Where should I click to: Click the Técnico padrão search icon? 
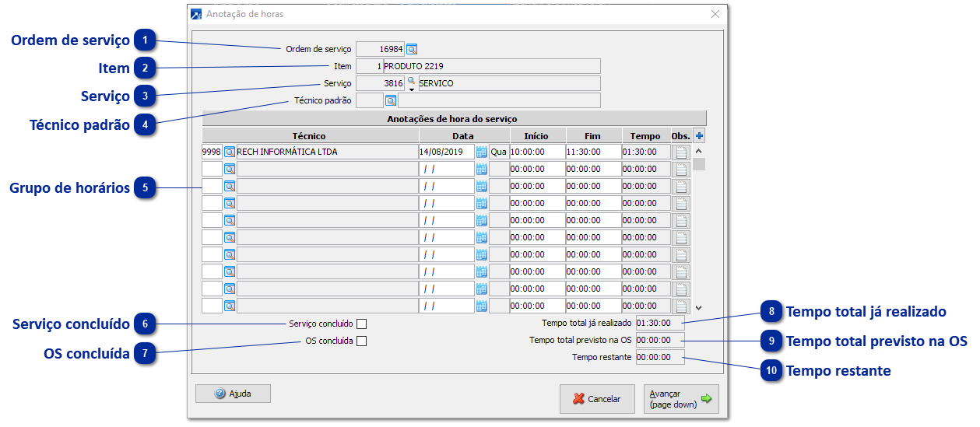pyautogui.click(x=391, y=100)
